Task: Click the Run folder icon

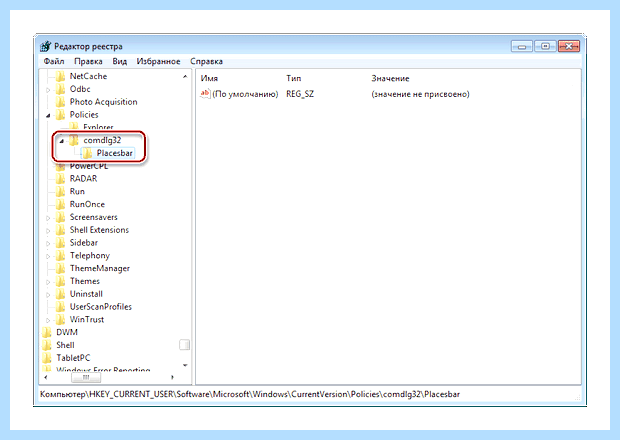Action: click(60, 191)
